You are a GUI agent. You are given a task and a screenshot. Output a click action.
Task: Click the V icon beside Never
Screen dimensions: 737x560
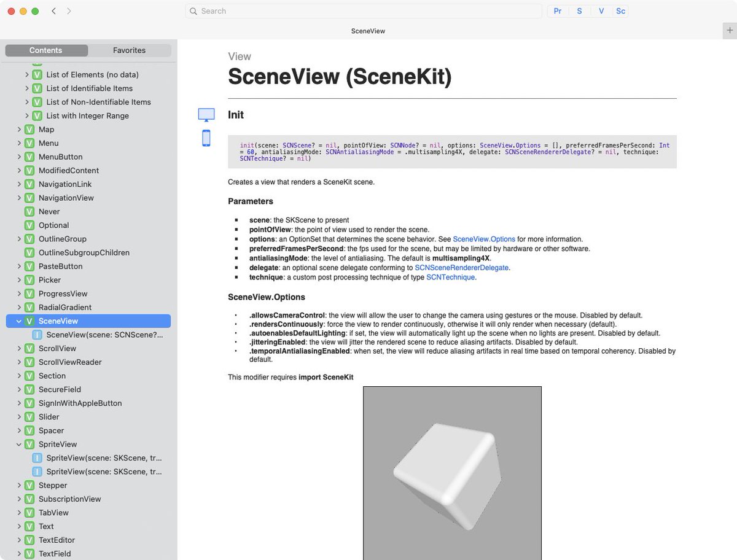[29, 211]
